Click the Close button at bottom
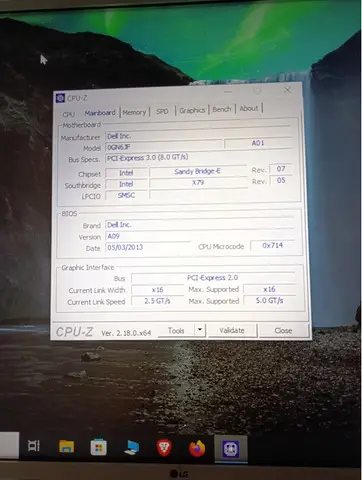 [x=283, y=330]
